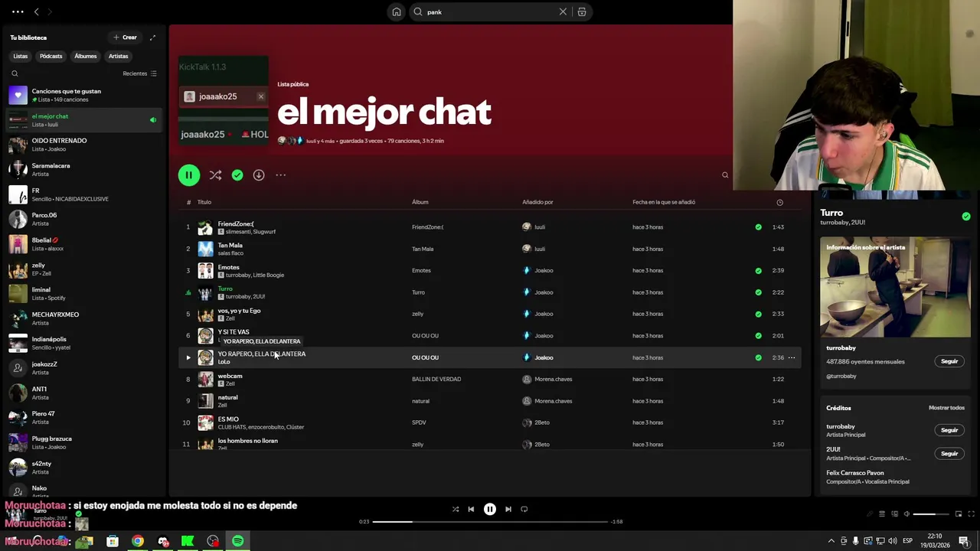Toggle liked check on vos, yo y tu Ego

pyautogui.click(x=758, y=314)
